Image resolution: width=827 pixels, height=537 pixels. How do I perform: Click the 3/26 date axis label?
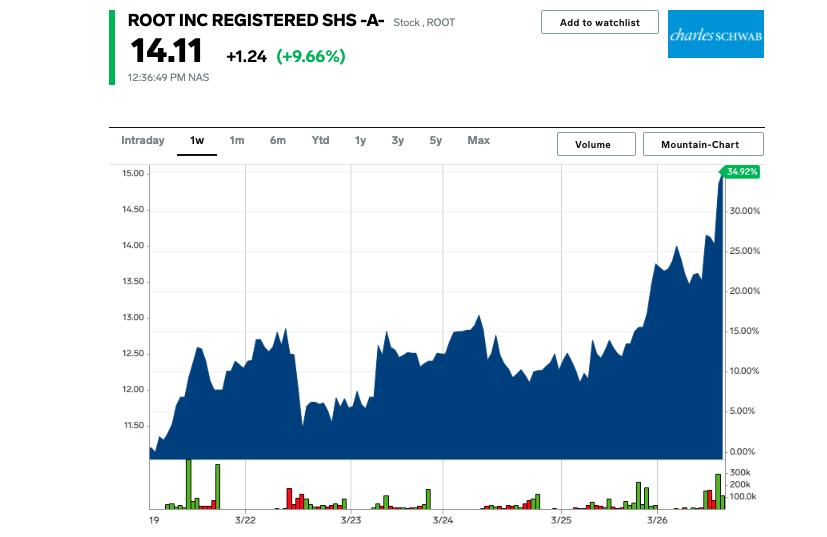coord(657,520)
